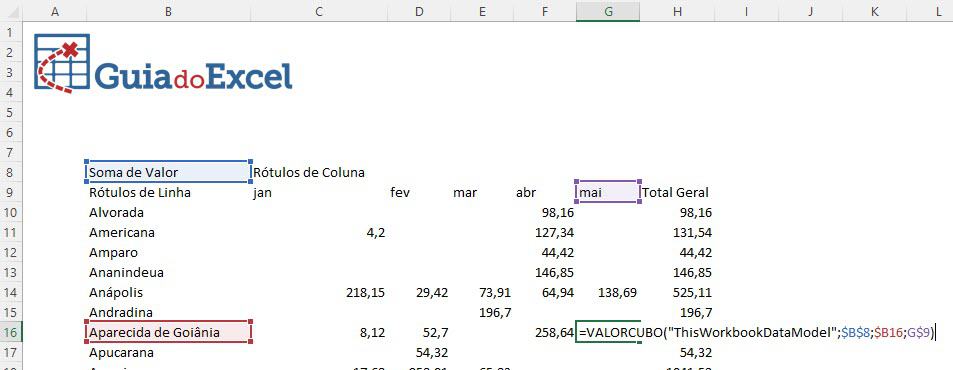The height and width of the screenshot is (370, 953).
Task: Select row 17 header
Action: click(11, 352)
